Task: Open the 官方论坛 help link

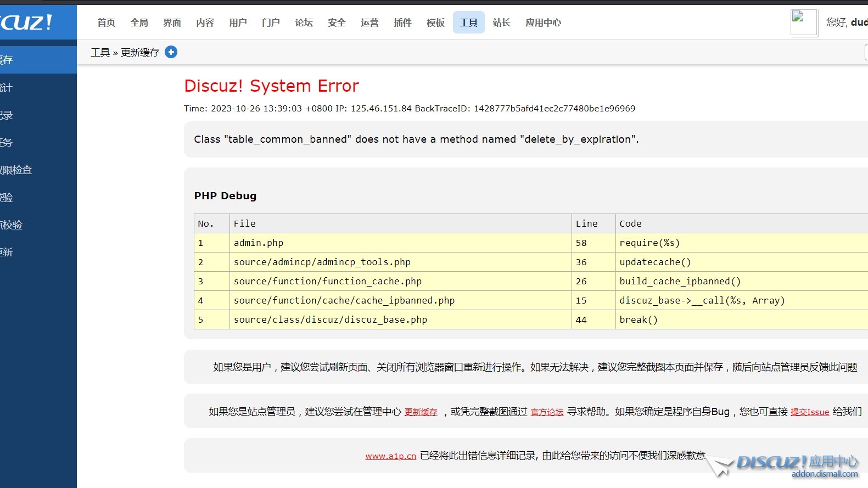Action: [x=547, y=412]
